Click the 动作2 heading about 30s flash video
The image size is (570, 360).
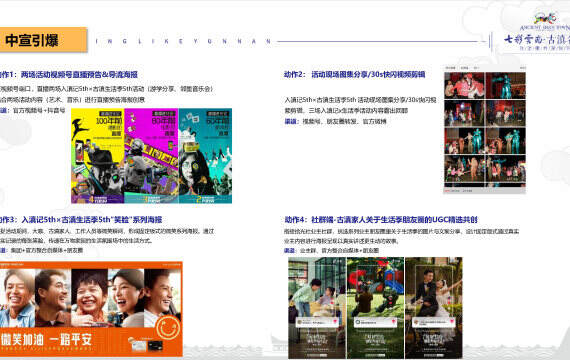[354, 75]
